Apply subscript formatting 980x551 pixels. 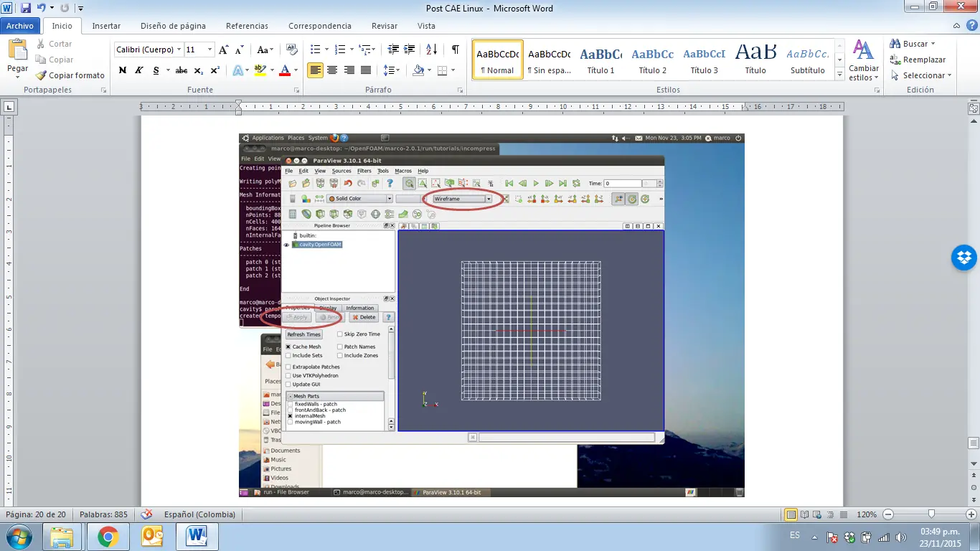[x=199, y=70]
